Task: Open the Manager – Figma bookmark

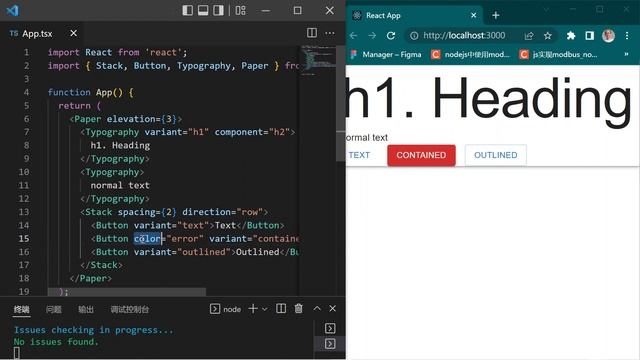Action: click(386, 54)
